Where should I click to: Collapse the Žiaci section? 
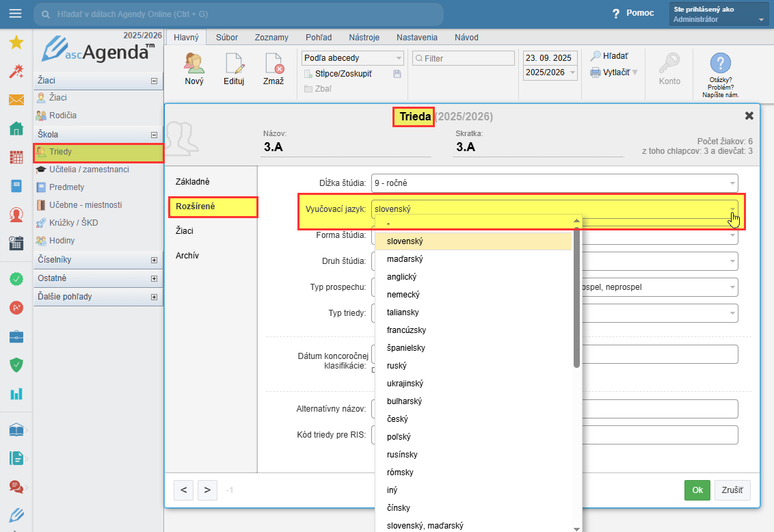pyautogui.click(x=154, y=81)
